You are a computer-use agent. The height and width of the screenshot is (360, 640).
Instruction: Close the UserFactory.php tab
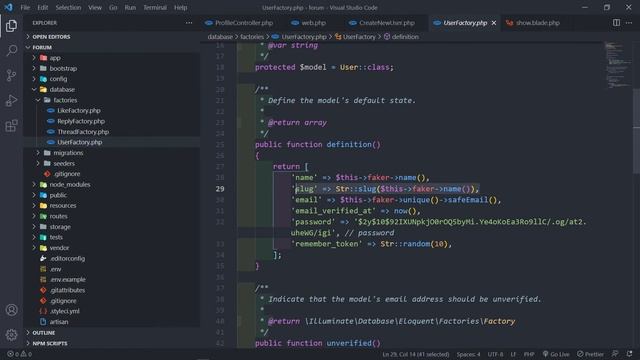(x=494, y=23)
